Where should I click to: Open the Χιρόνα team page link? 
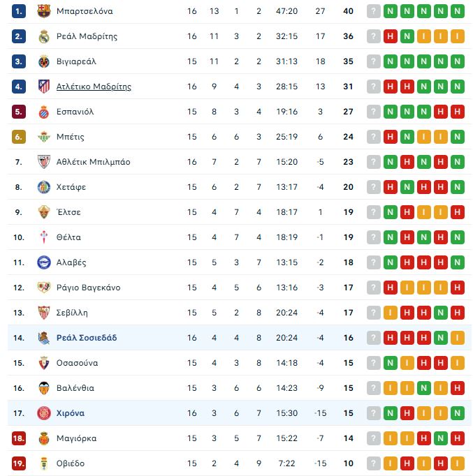[71, 413]
